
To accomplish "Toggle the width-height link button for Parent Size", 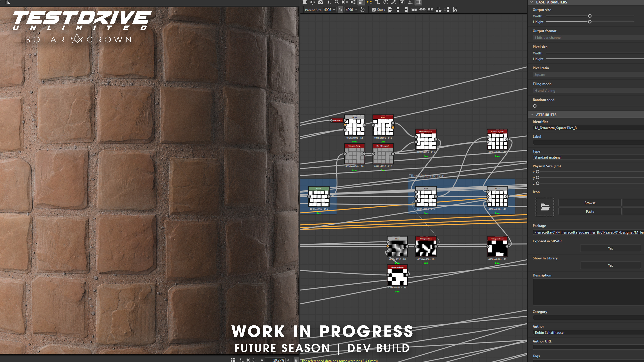I will [x=340, y=10].
